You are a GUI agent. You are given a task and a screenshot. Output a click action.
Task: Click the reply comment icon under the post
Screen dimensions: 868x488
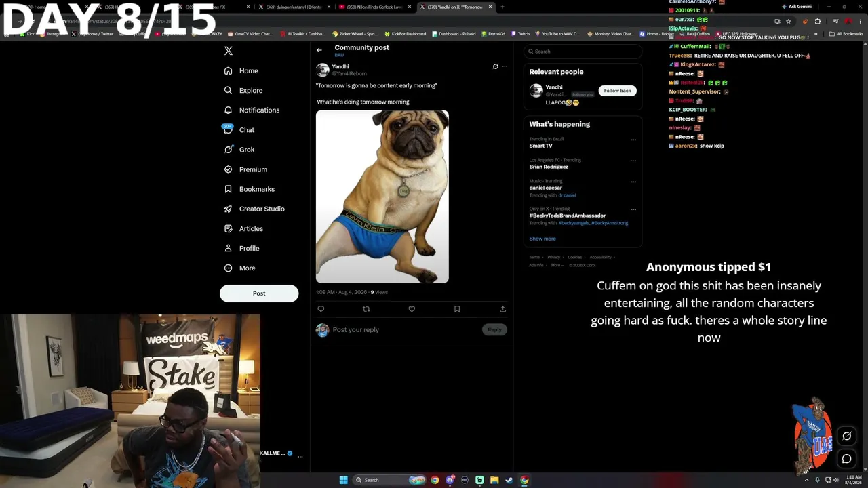[321, 309]
